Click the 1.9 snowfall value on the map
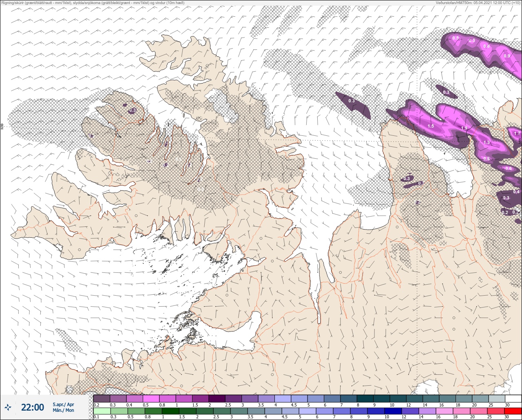The height and width of the screenshot is (420, 522). click(464, 128)
